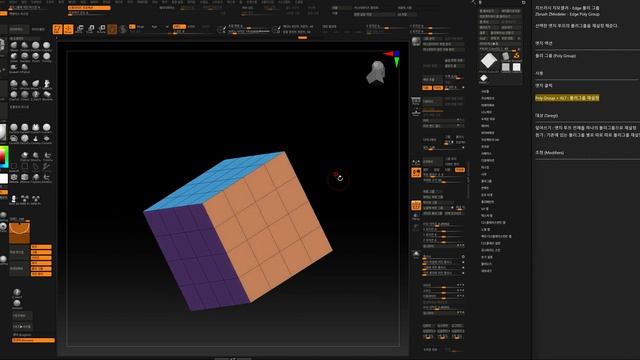Expand the 마스킹 subpalette in Tool list

point(485,167)
